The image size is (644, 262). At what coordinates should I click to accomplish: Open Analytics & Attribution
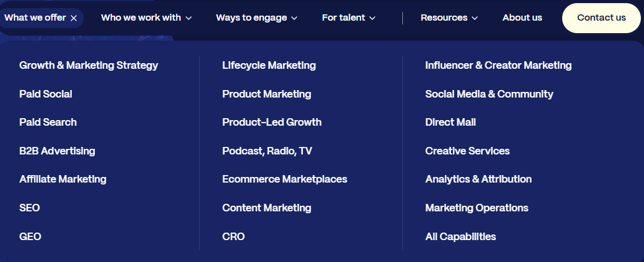coord(478,179)
